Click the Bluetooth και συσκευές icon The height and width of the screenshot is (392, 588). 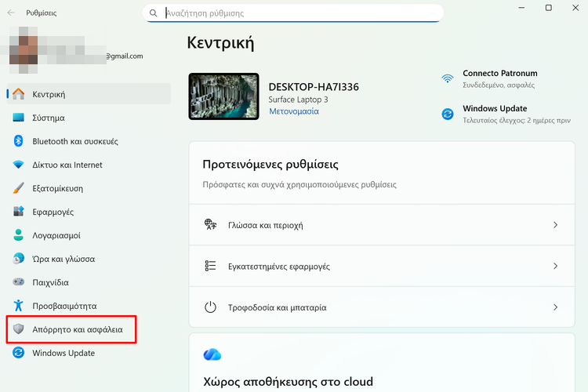click(x=20, y=141)
